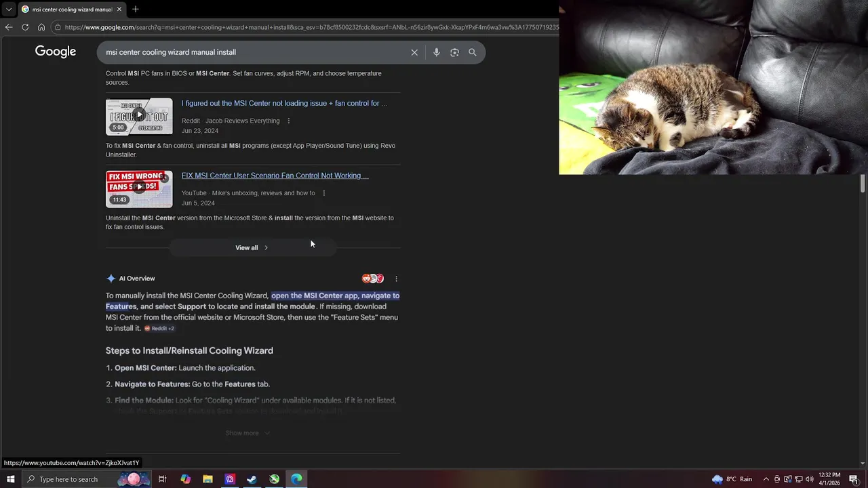Click the View all button
This screenshot has width=868, height=488.
[252, 247]
